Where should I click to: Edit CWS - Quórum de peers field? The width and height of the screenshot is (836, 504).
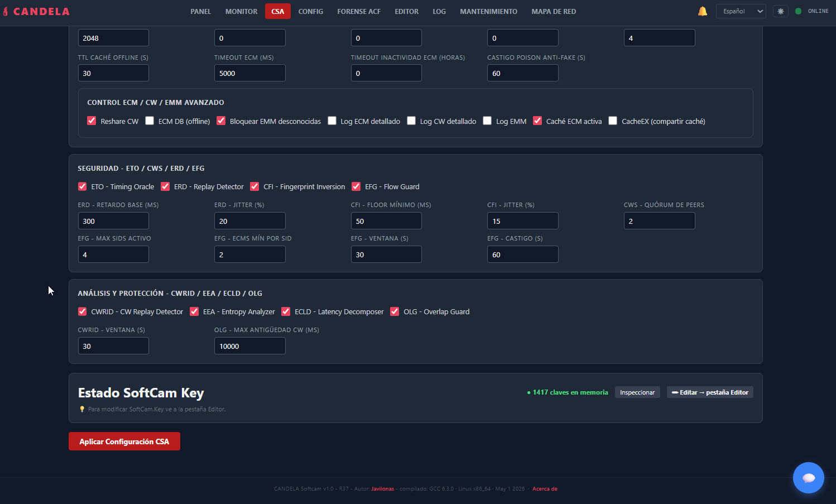(x=660, y=221)
